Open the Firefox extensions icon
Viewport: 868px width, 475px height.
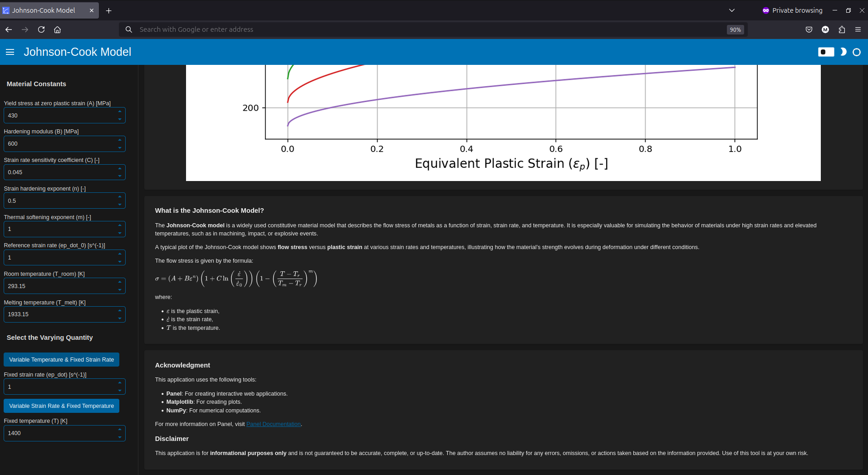pos(842,29)
